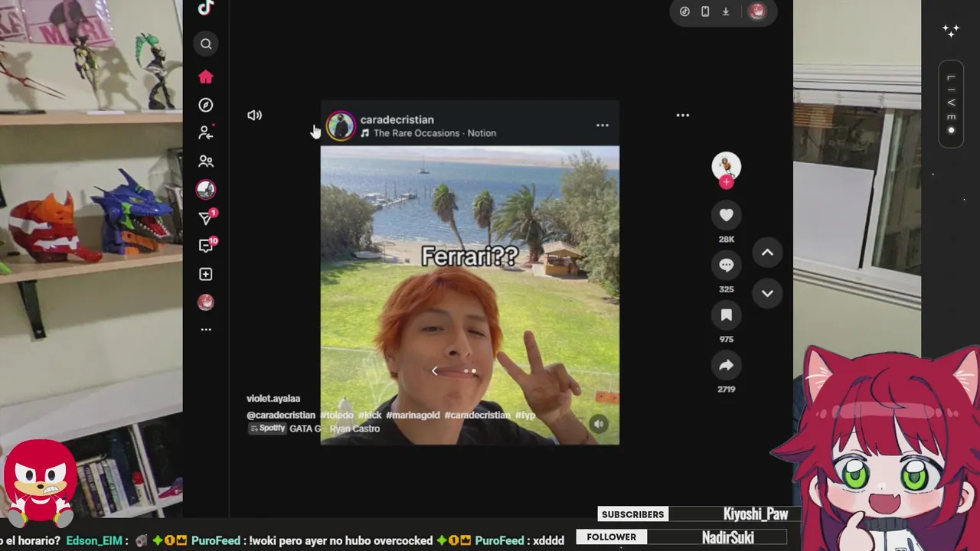Go to the previous video up arrow
The height and width of the screenshot is (551, 980).
[x=767, y=253]
